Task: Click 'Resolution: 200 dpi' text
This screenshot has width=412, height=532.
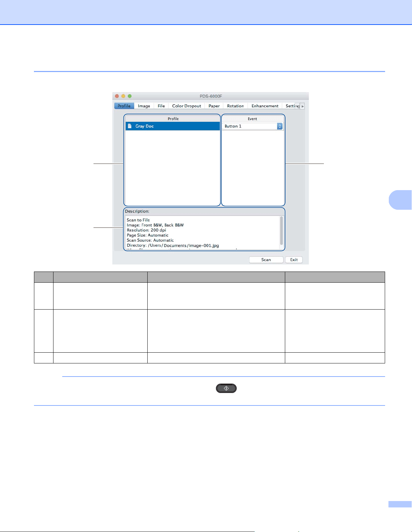Action: 146,230
